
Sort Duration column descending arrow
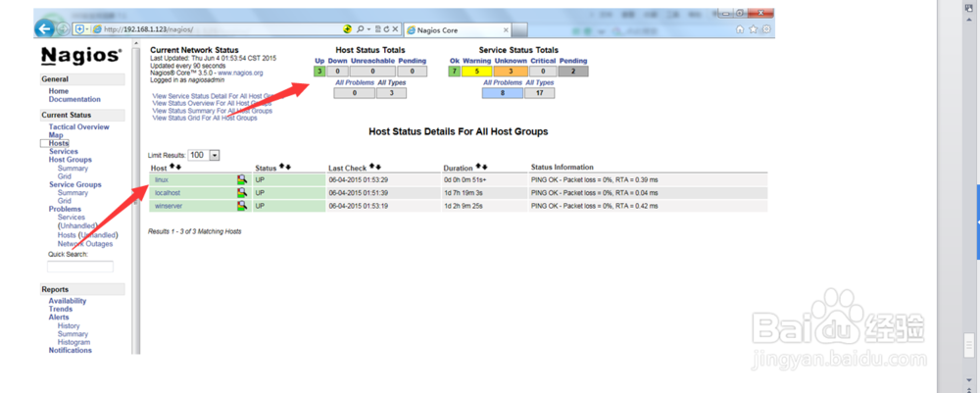click(x=485, y=167)
